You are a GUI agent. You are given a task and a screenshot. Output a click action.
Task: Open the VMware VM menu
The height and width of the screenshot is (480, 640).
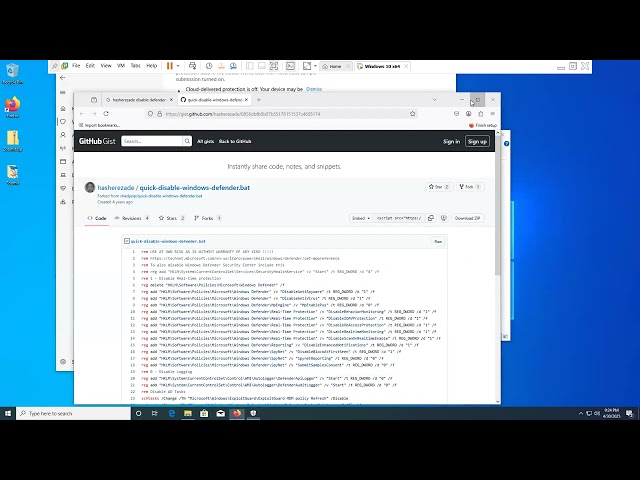(121, 66)
